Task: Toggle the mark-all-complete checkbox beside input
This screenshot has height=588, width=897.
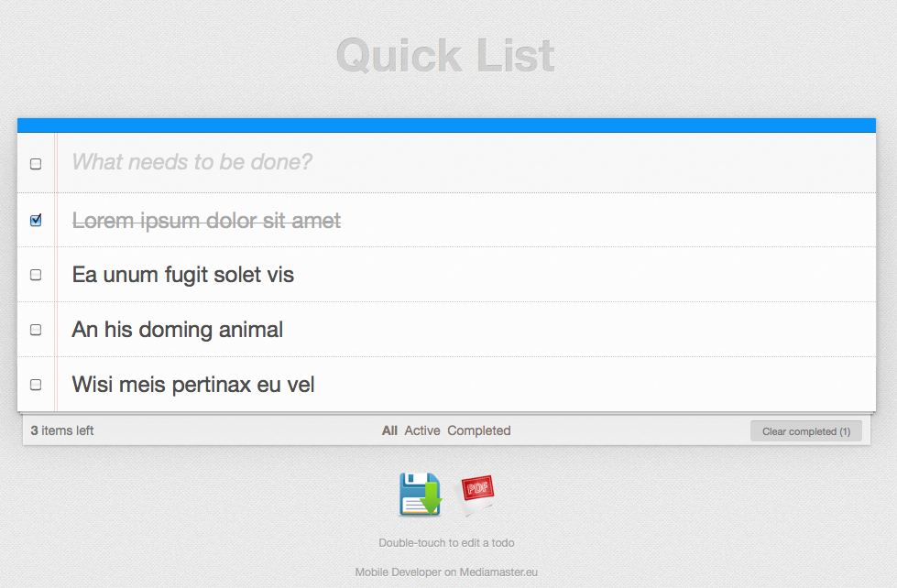Action: 36,164
